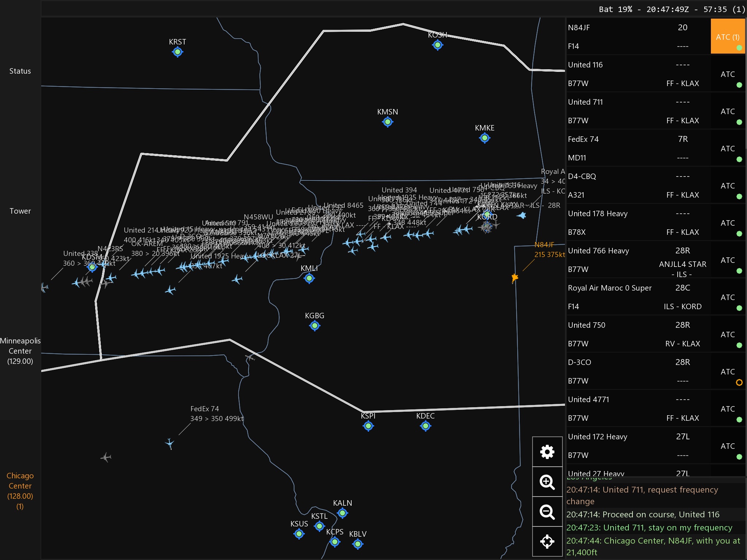Viewport: 747px width, 560px height.
Task: Select Chicago Center frequency 128.00
Action: point(20,490)
